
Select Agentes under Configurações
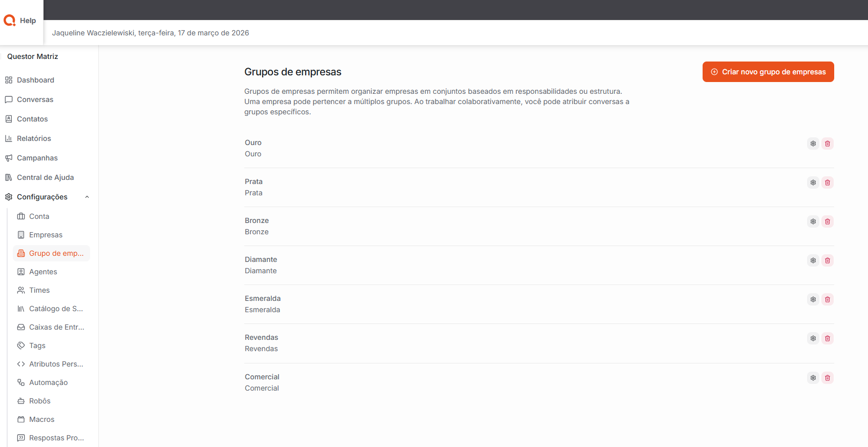tap(43, 272)
